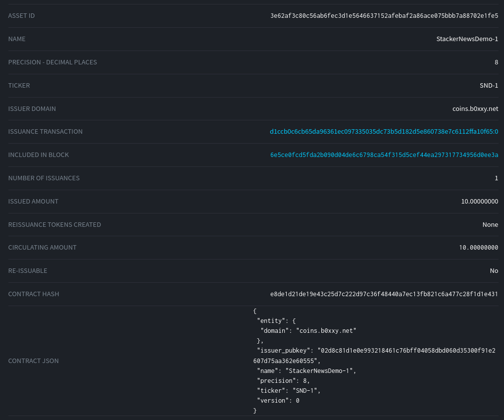
Task: Click the Reissuance Tokens Created label
Action: coord(54,225)
